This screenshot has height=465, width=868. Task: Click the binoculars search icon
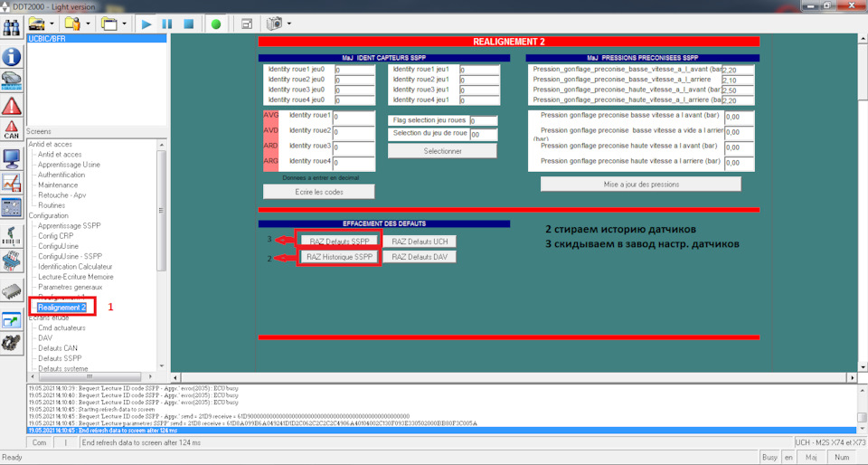(12, 25)
